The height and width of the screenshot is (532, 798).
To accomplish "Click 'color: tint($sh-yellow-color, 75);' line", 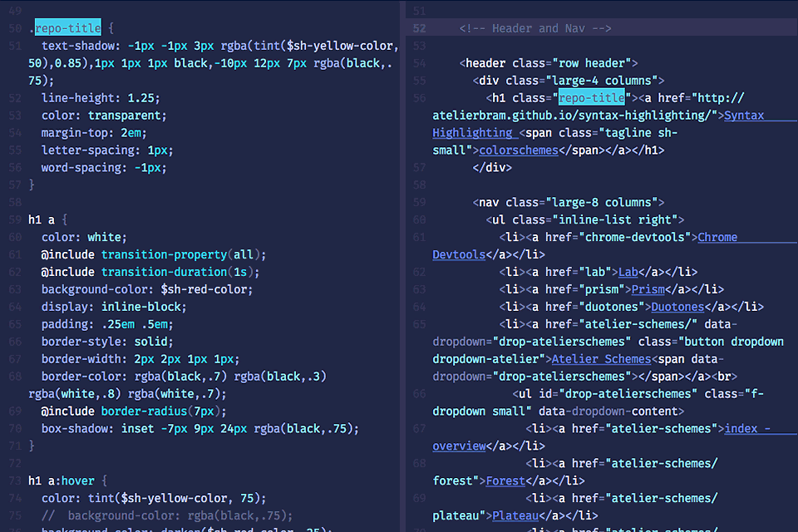I will (x=154, y=499).
